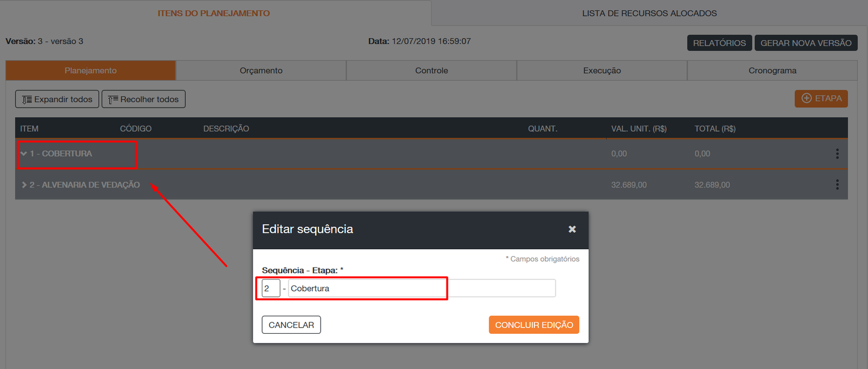Screen dimensions: 868x369
Task: Click the Recolher todos button
Action: click(143, 99)
